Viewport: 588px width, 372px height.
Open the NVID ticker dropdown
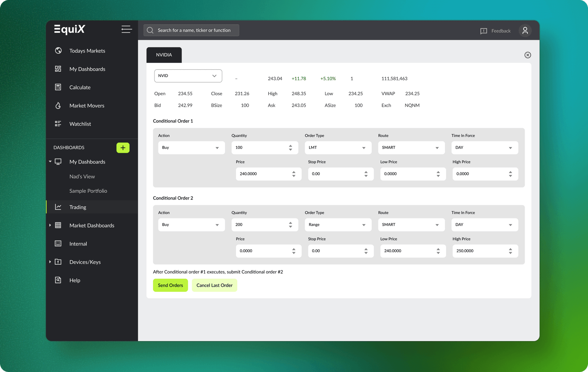pyautogui.click(x=188, y=76)
